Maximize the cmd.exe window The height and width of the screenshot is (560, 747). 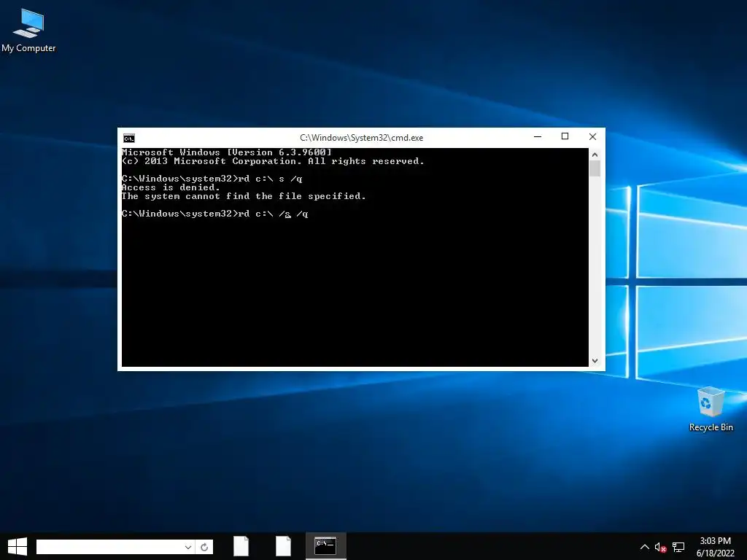[x=565, y=136]
